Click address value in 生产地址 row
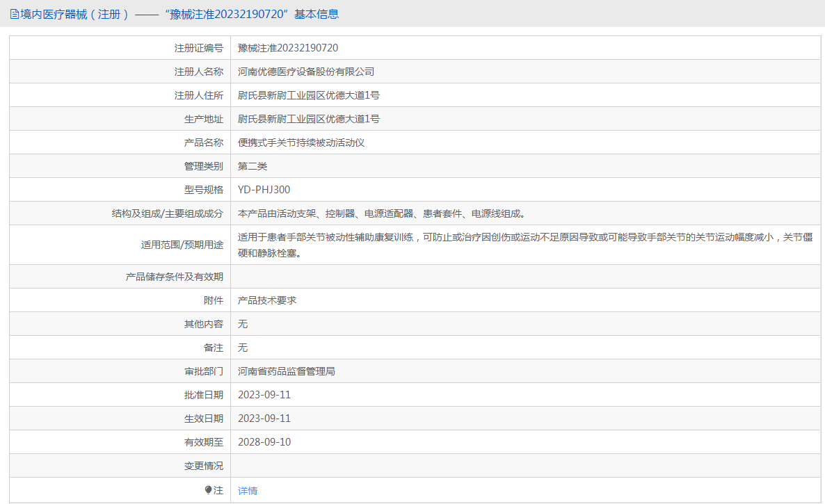 pyautogui.click(x=308, y=119)
